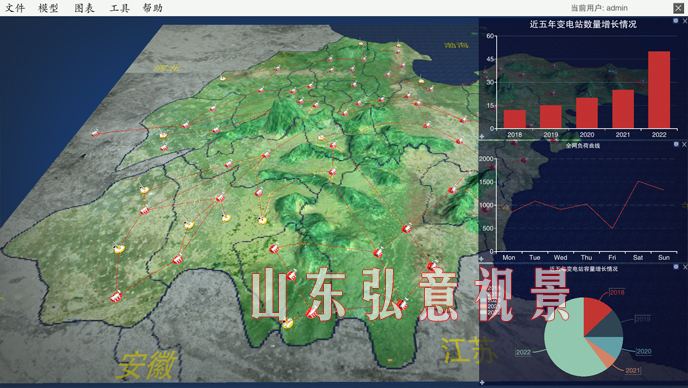Viewport: 688px width, 388px height.
Task: Click the 2020 label beside the pie chart
Action: 644,352
